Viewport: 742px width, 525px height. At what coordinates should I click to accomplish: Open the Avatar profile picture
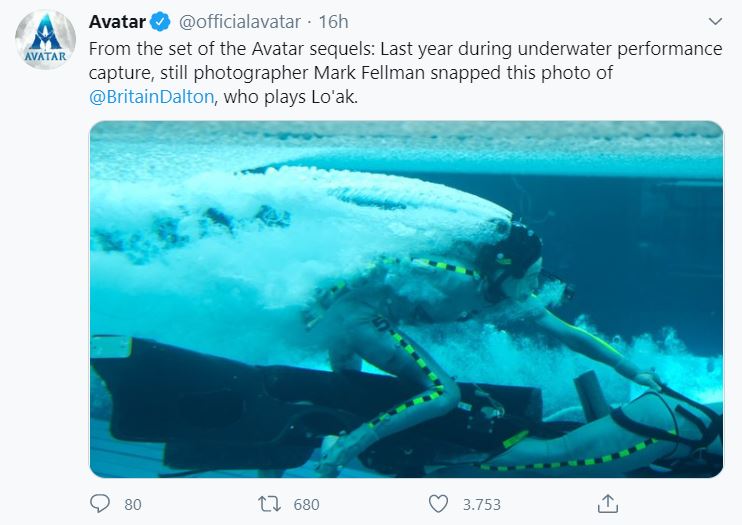coord(45,40)
